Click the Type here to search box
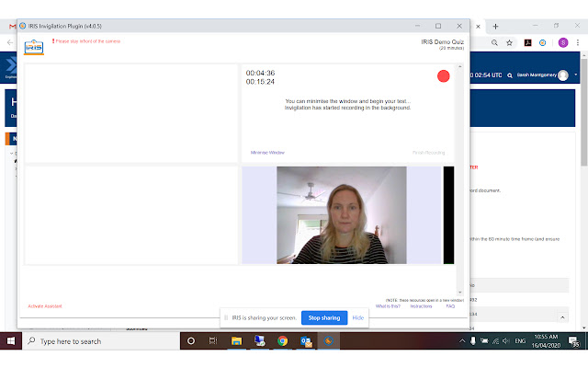This screenshot has width=588, height=368. point(101,341)
